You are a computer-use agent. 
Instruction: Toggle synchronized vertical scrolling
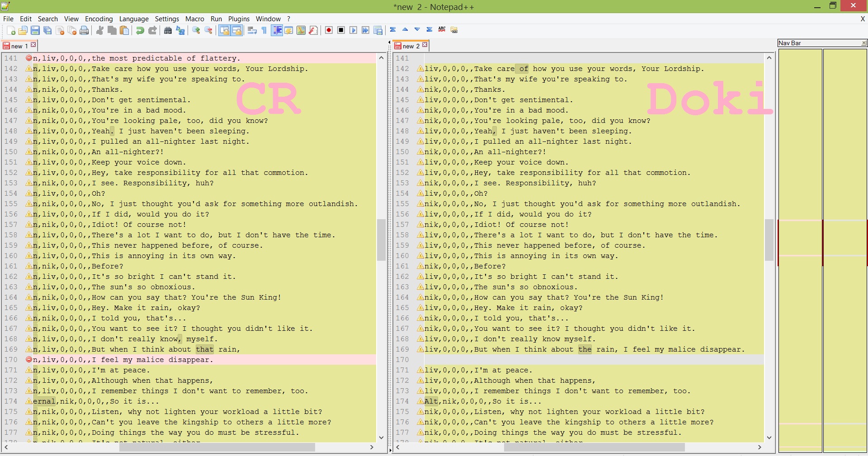pyautogui.click(x=224, y=30)
